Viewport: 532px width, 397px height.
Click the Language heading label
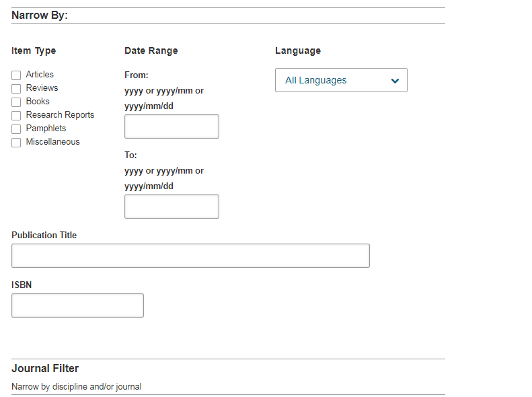click(298, 51)
